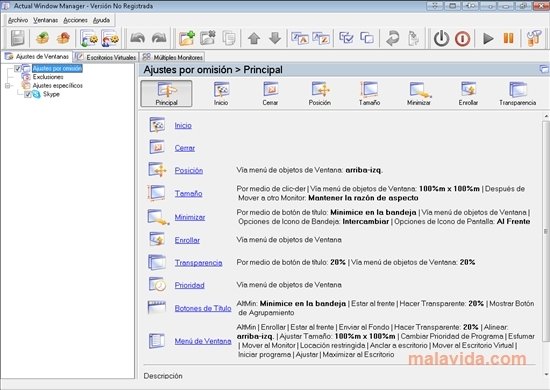Switch to the Múltiples Monitores tab
The width and height of the screenshot is (550, 390).
pyautogui.click(x=172, y=57)
